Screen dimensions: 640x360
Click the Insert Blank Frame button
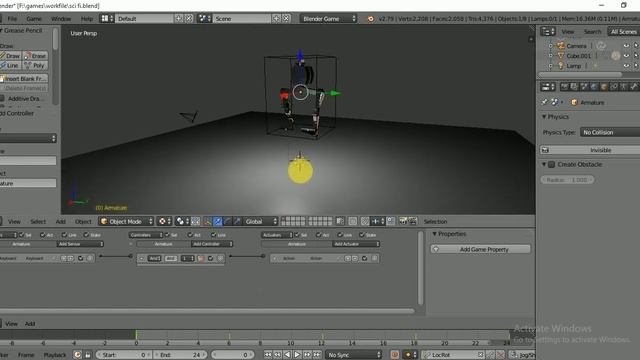click(x=24, y=78)
